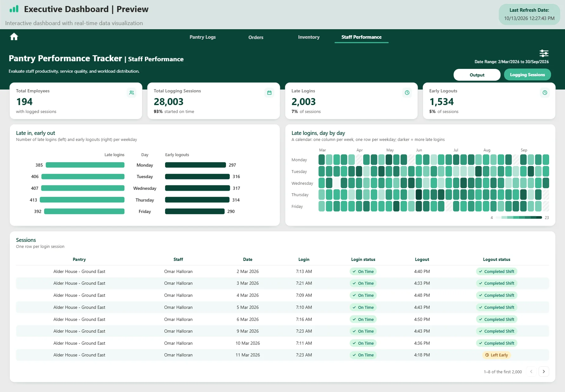
Task: Sort by the Date column header
Action: point(248,259)
